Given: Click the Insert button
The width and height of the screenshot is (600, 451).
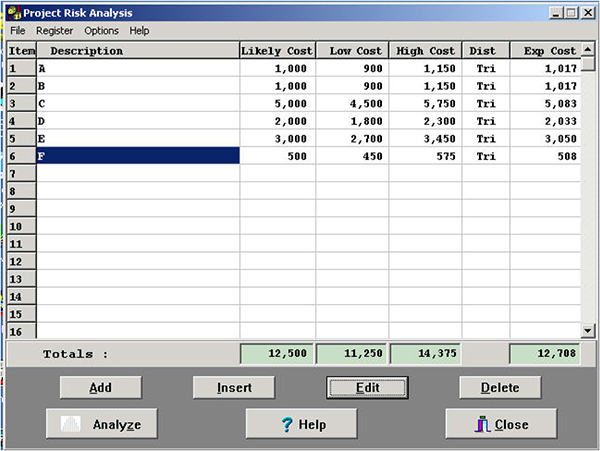Looking at the screenshot, I should coord(234,388).
